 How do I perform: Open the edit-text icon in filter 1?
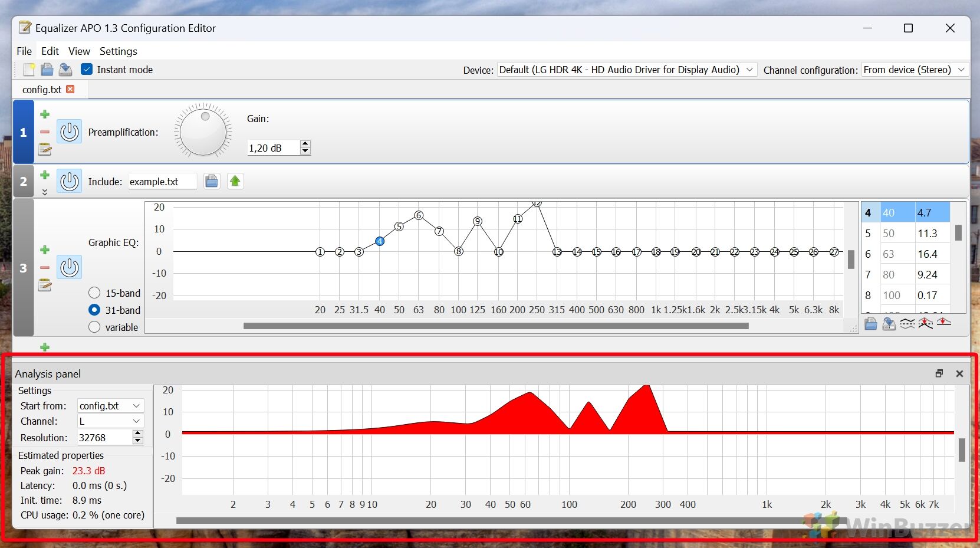point(45,149)
